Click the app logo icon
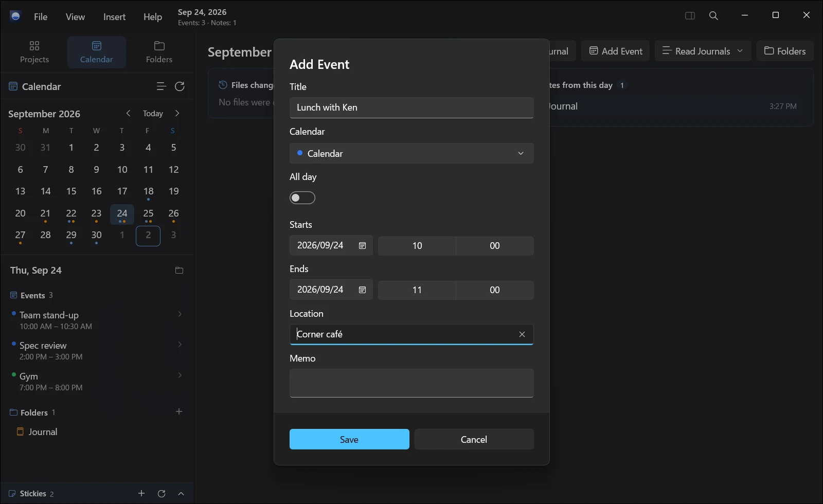823x504 pixels. [x=15, y=16]
